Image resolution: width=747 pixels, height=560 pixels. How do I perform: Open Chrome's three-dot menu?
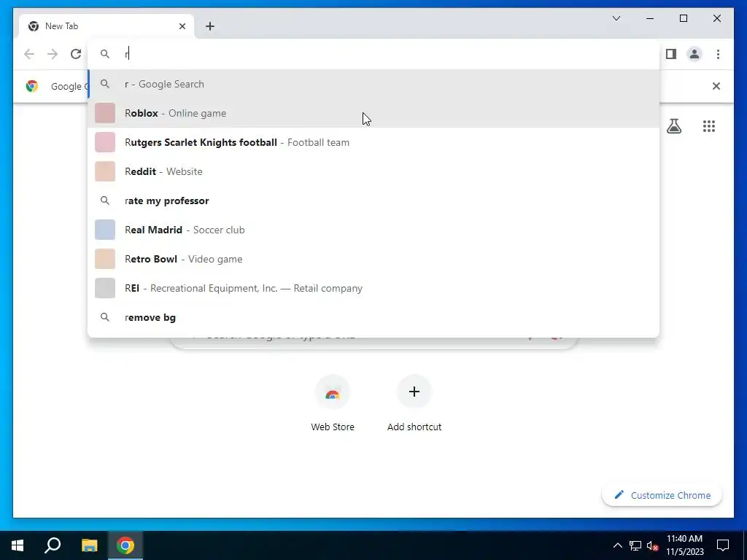(718, 54)
